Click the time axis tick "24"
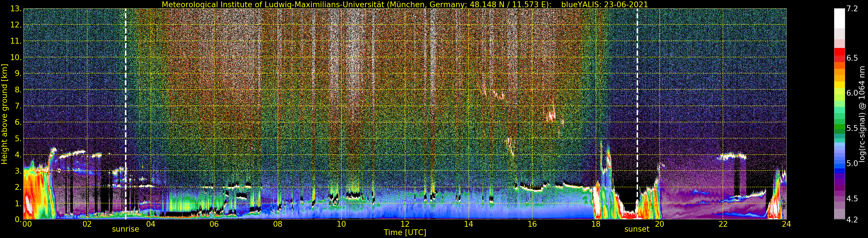 [x=786, y=224]
